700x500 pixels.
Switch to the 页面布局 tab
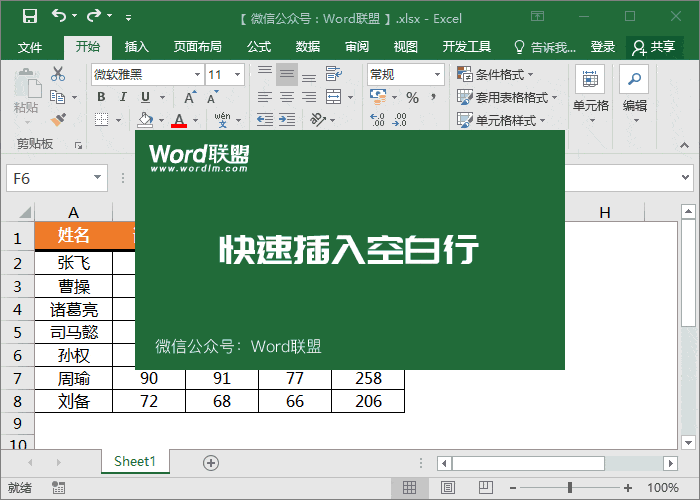click(x=197, y=47)
